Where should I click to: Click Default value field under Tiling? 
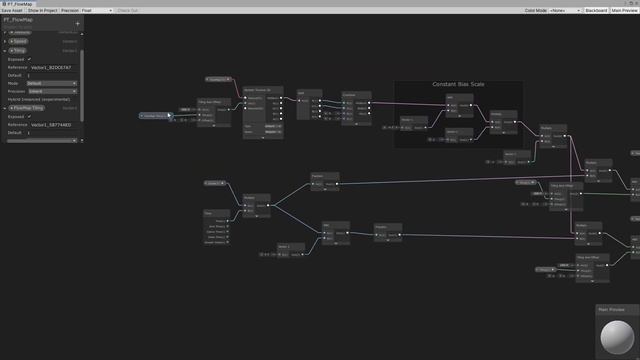52,76
